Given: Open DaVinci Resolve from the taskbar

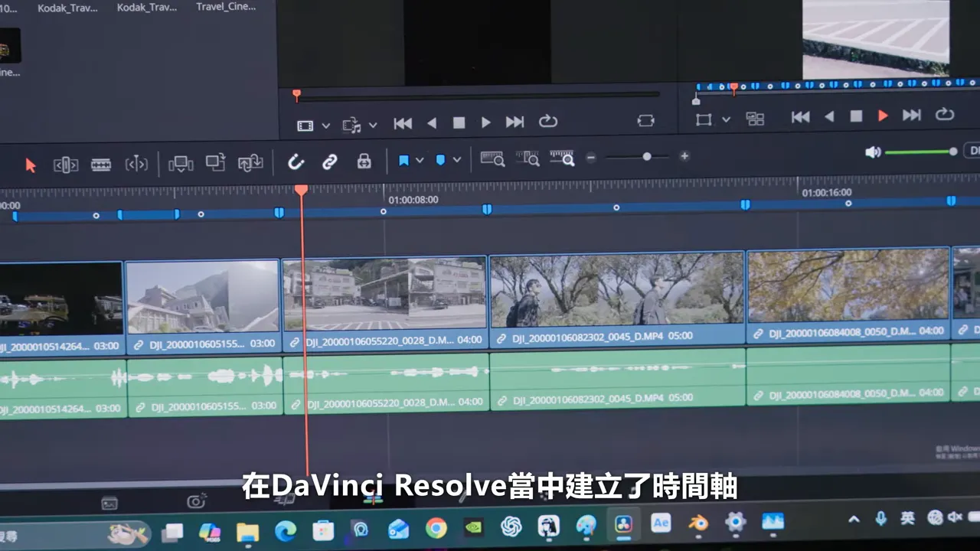Looking at the screenshot, I should tap(623, 524).
